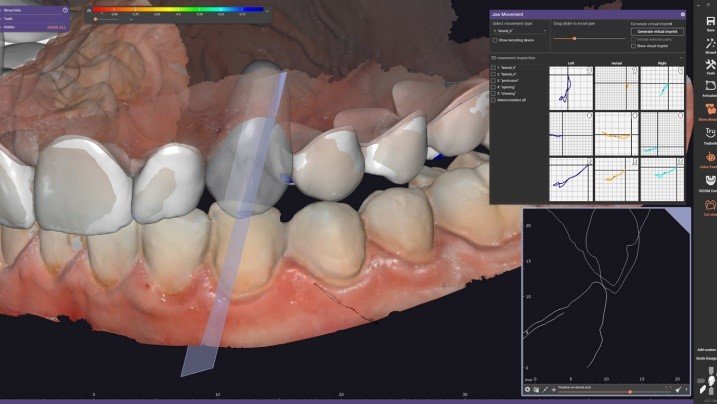Click the SHOW ALL link
717x404 pixels.
point(58,27)
